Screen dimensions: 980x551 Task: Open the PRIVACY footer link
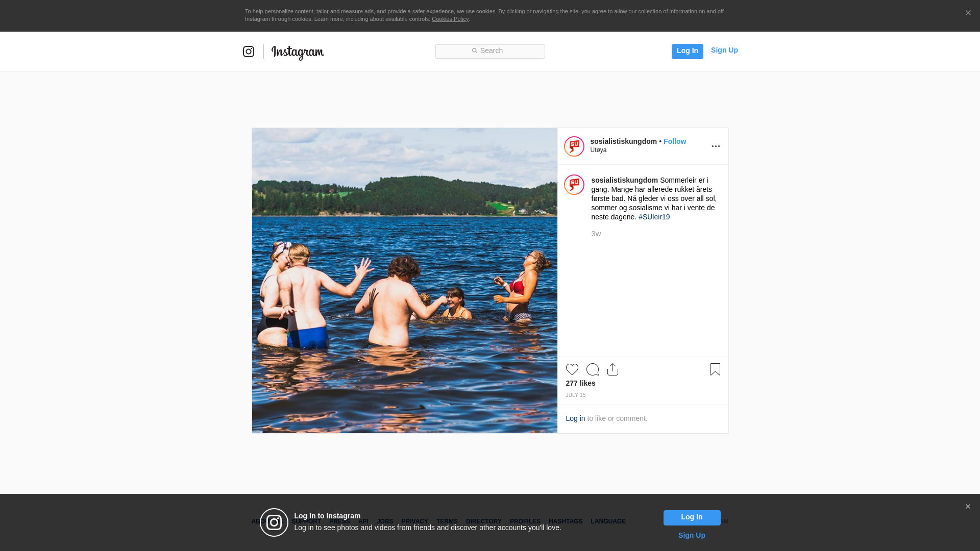coord(414,521)
